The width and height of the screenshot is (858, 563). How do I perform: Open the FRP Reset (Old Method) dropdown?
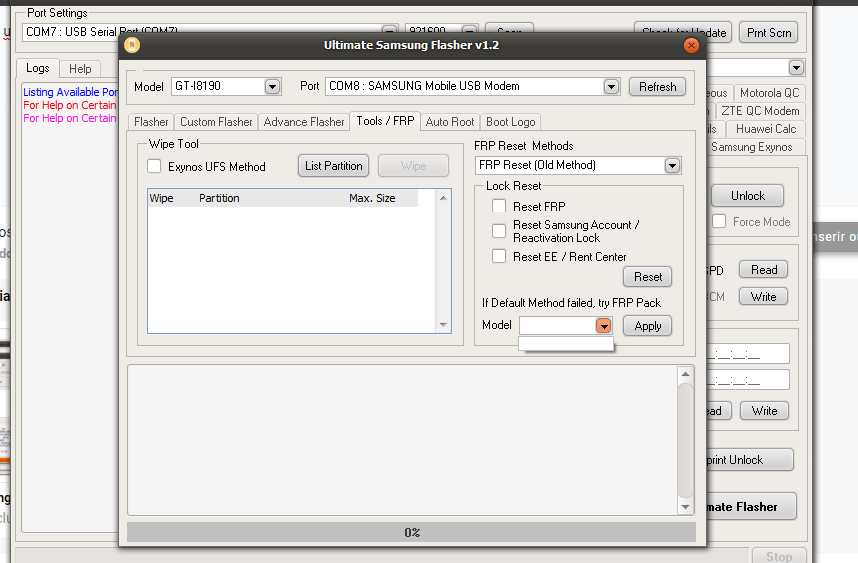672,165
